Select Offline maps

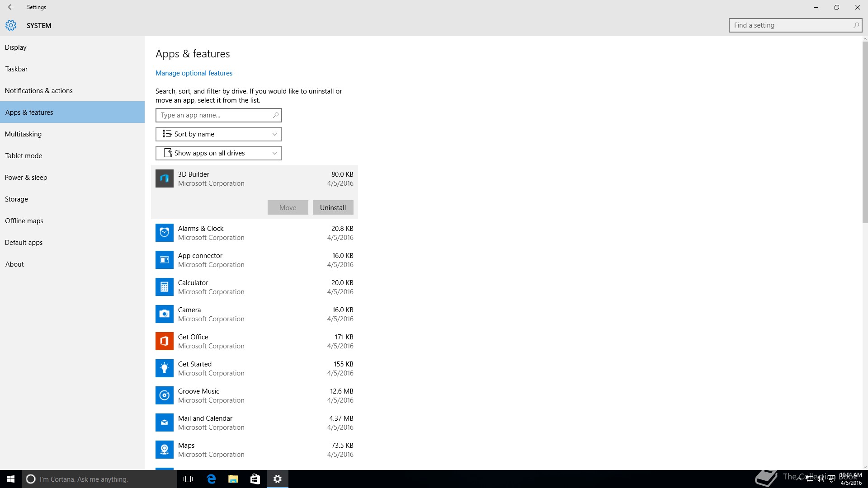coord(72,221)
